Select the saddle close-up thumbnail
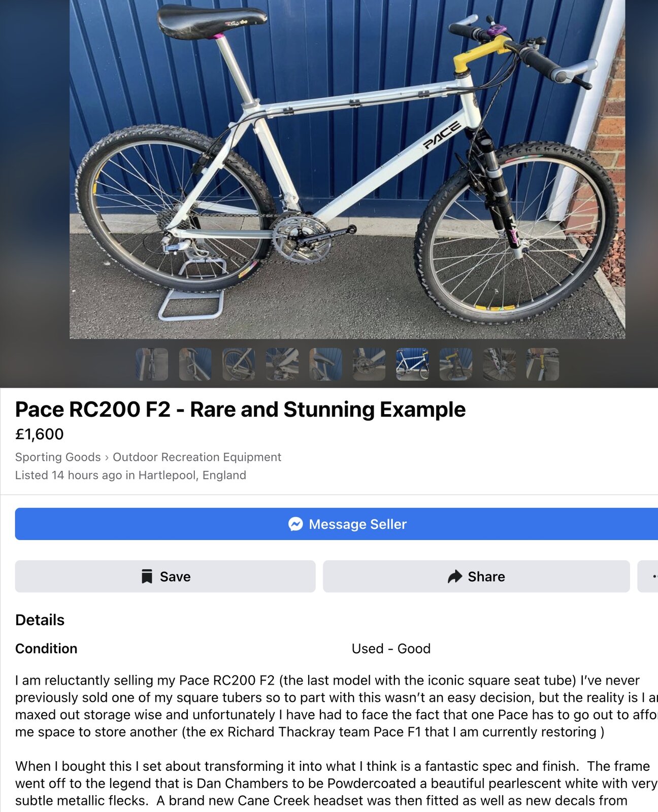This screenshot has height=812, width=658. (x=325, y=364)
